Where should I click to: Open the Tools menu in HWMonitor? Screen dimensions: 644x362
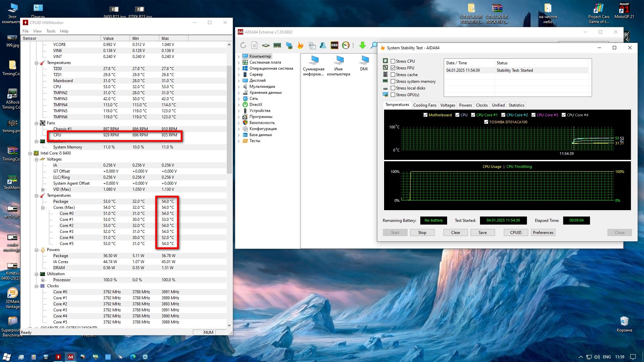[x=51, y=31]
